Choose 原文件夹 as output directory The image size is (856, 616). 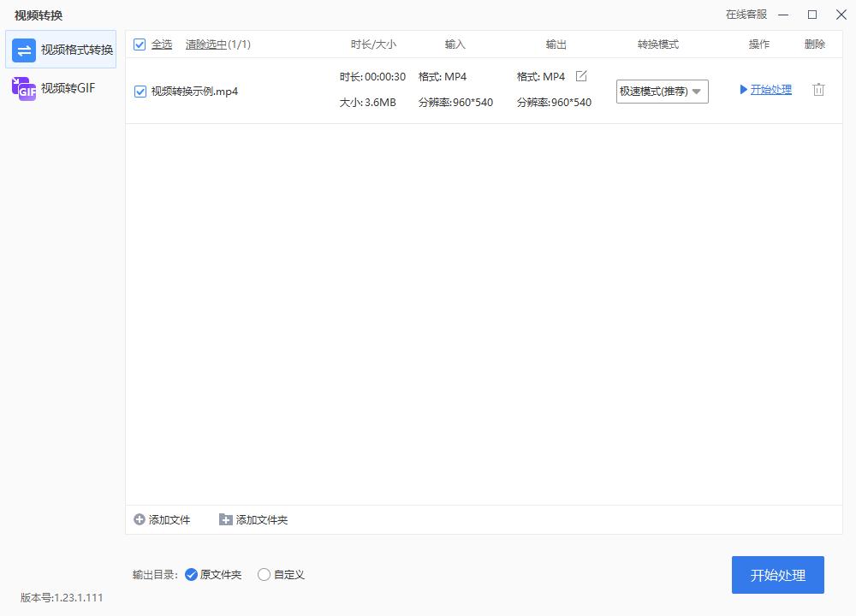[190, 574]
